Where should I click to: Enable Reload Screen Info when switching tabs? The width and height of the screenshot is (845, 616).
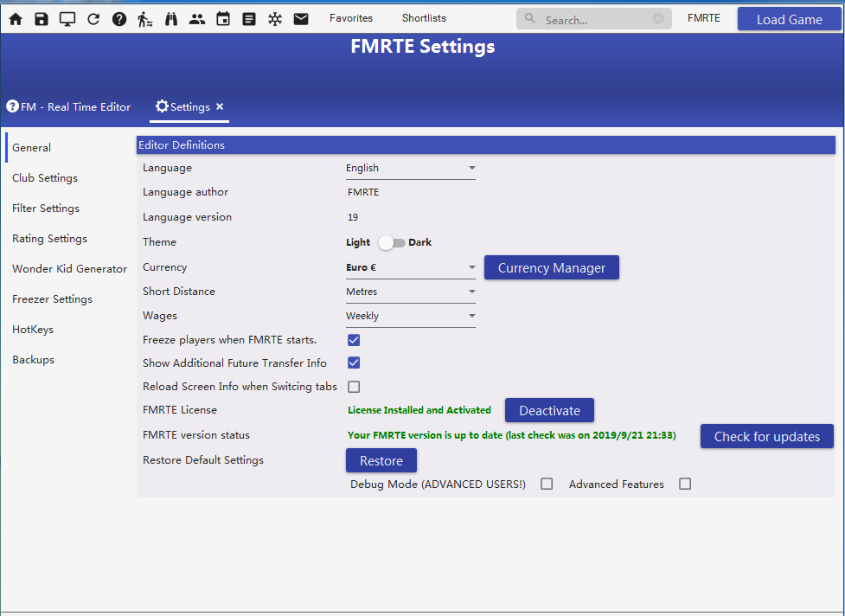click(354, 387)
